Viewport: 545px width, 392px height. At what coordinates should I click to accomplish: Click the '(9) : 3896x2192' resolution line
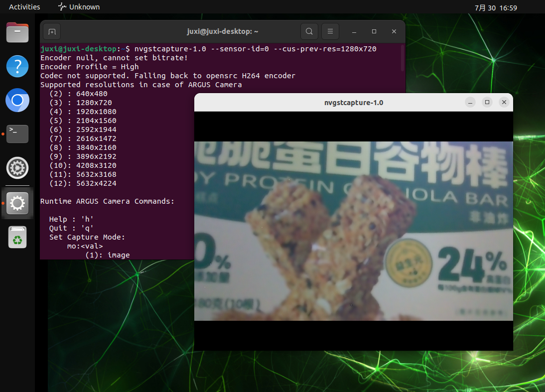(83, 157)
